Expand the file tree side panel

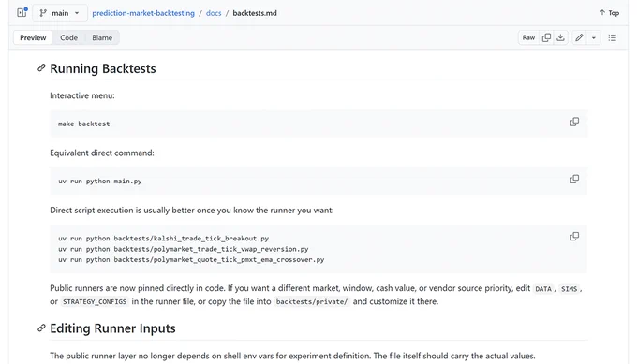point(22,12)
